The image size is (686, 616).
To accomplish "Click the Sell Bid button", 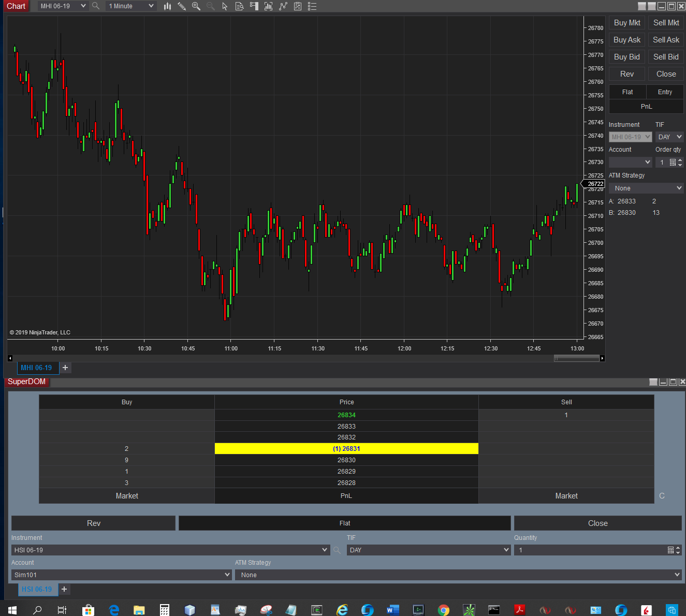I will coord(666,57).
